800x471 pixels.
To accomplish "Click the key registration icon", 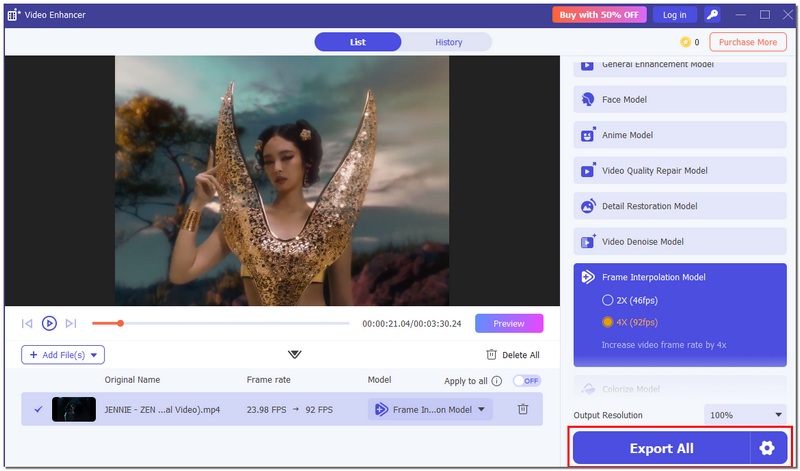I will pos(712,15).
